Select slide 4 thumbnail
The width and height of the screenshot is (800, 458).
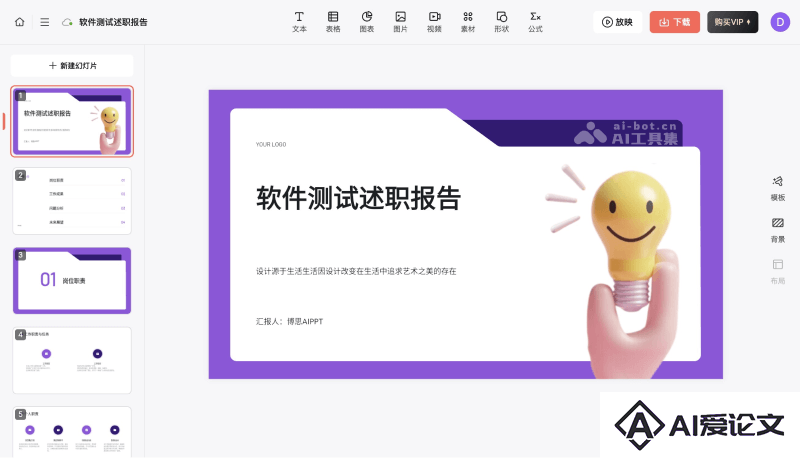pyautogui.click(x=72, y=360)
